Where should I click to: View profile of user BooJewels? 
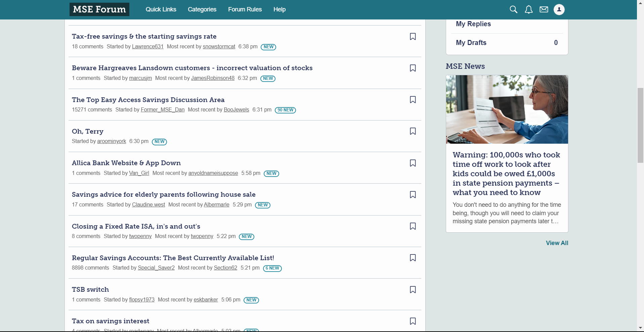(237, 110)
